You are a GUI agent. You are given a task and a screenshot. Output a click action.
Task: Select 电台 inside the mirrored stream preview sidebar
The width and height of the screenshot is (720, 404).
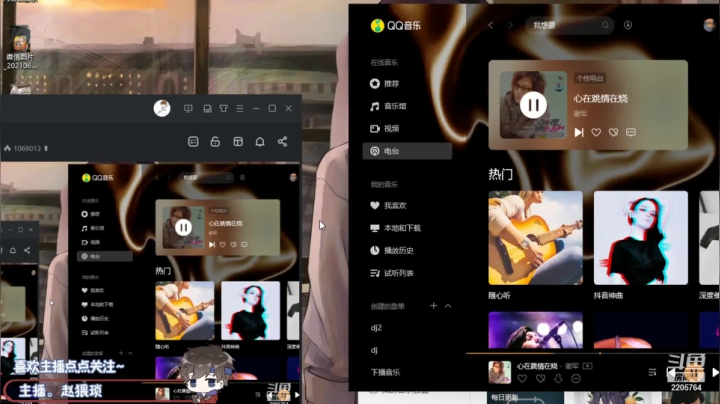[105, 256]
